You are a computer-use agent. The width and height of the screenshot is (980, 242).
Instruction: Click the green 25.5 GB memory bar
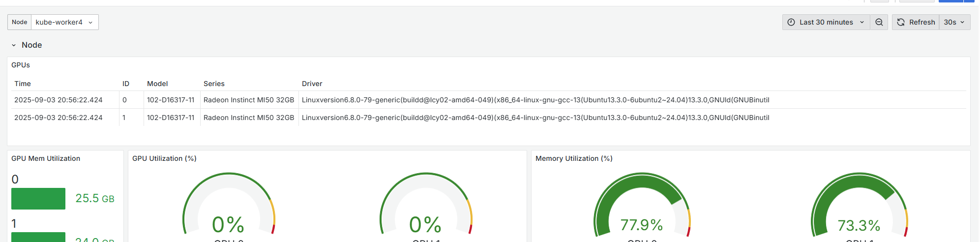pos(38,199)
